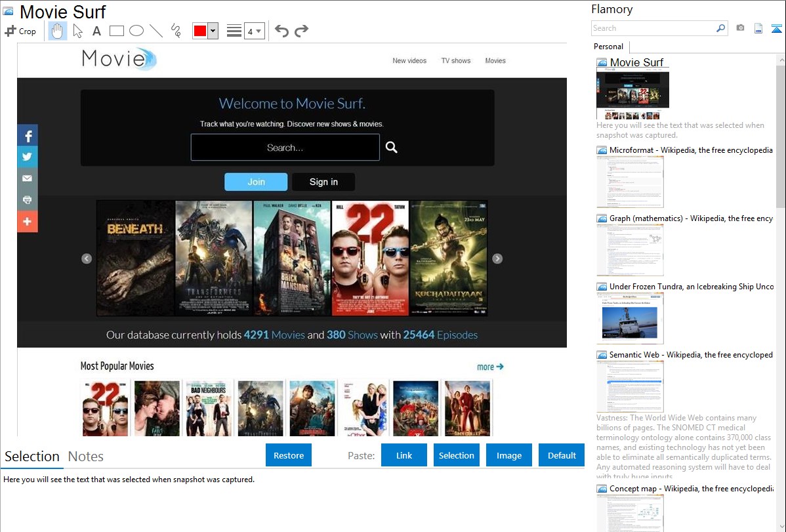Viewport: 786px width, 532px height.
Task: Open the Concept map snapshot title
Action: pos(691,488)
